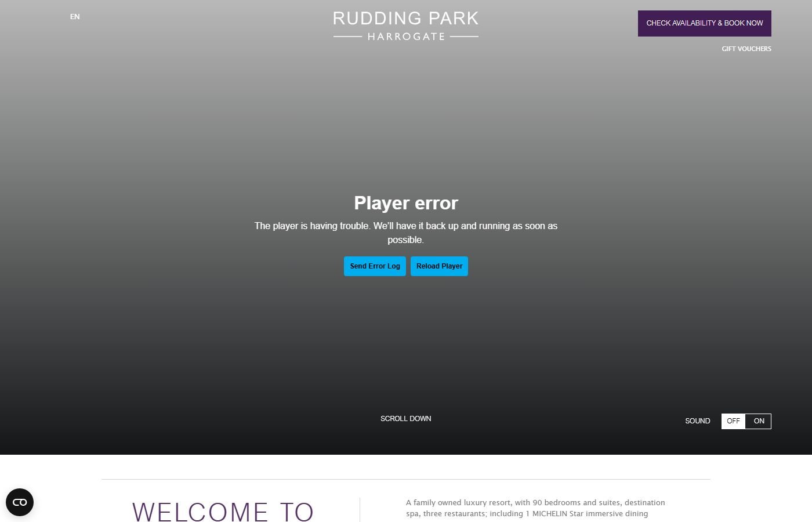Open the EN language selector
Image resolution: width=812 pixels, height=522 pixels.
[x=75, y=17]
